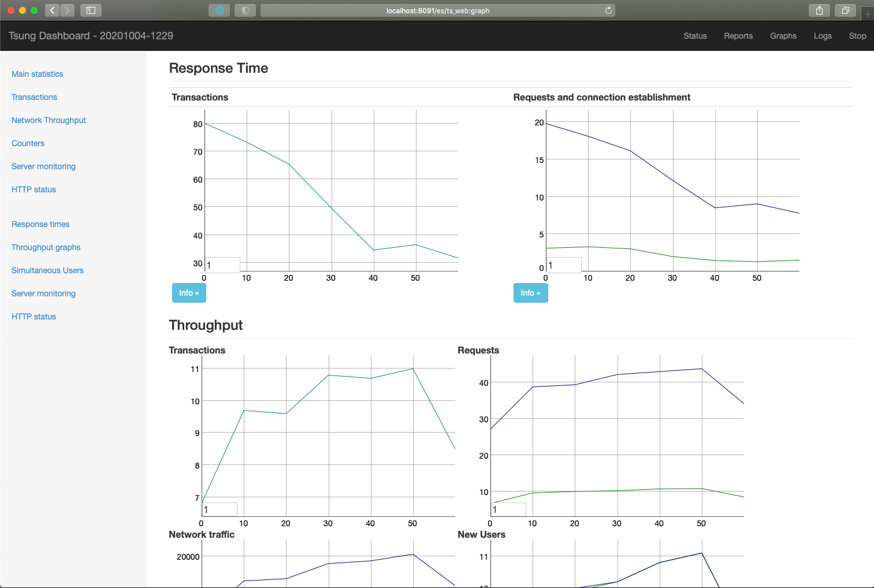The width and height of the screenshot is (874, 588).
Task: Add a new tab with plus icon
Action: pos(867,14)
